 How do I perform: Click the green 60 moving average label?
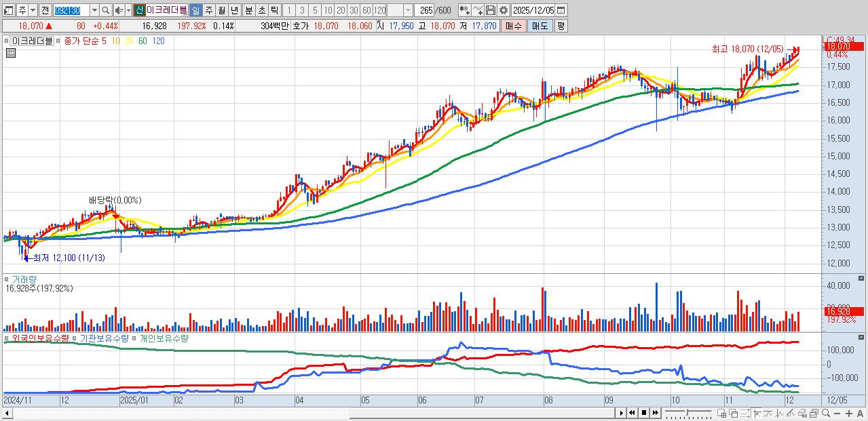(143, 41)
